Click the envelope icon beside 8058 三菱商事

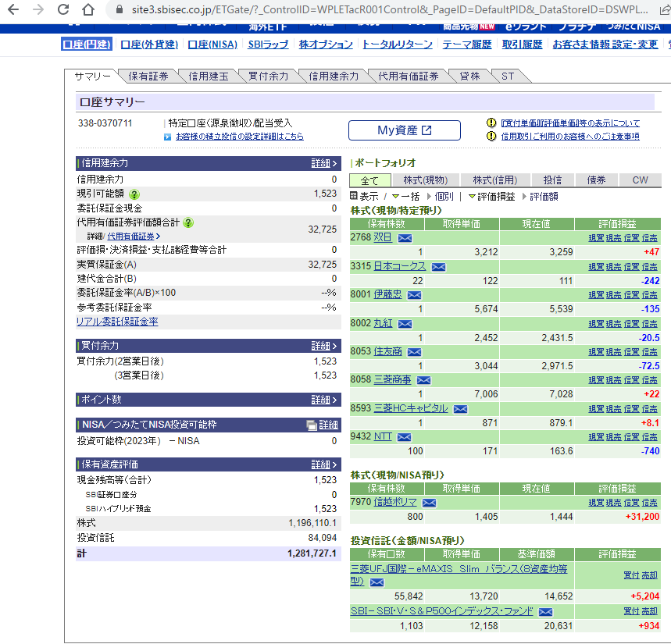(423, 380)
